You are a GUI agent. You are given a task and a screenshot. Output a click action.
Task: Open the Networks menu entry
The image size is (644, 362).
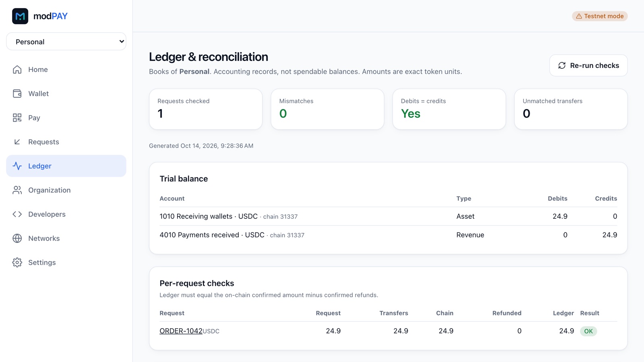point(66,239)
